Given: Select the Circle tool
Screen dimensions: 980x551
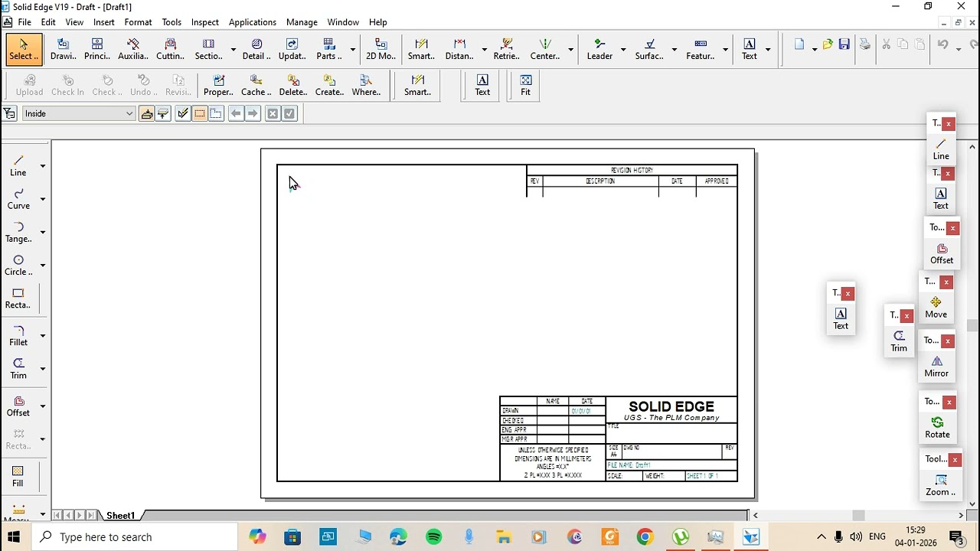Looking at the screenshot, I should 18,265.
